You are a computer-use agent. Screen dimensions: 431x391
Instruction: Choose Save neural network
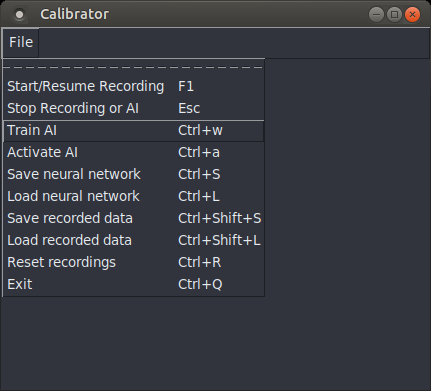point(133,174)
